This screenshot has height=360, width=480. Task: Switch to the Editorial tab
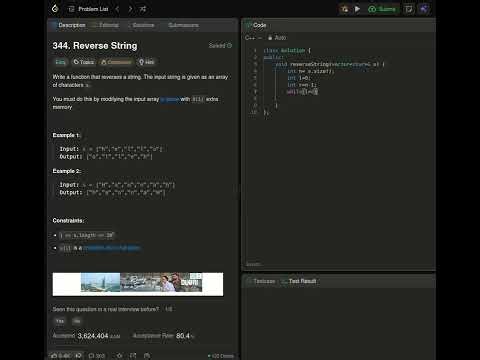coord(105,25)
